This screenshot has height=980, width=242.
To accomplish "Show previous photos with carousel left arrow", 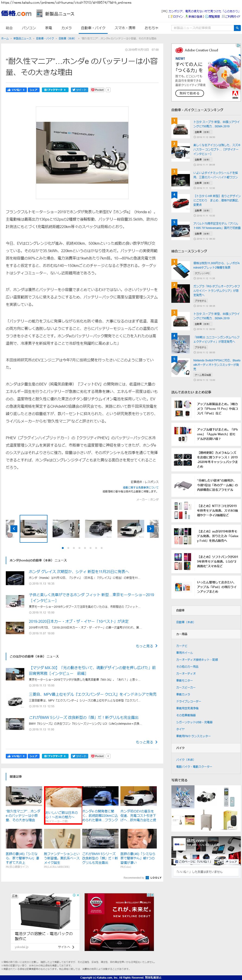I will click(x=14, y=528).
